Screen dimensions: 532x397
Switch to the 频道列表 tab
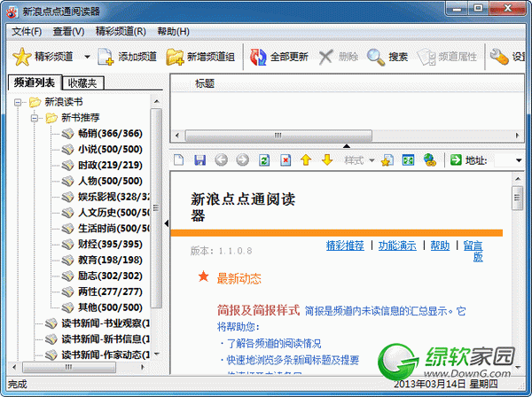point(35,82)
